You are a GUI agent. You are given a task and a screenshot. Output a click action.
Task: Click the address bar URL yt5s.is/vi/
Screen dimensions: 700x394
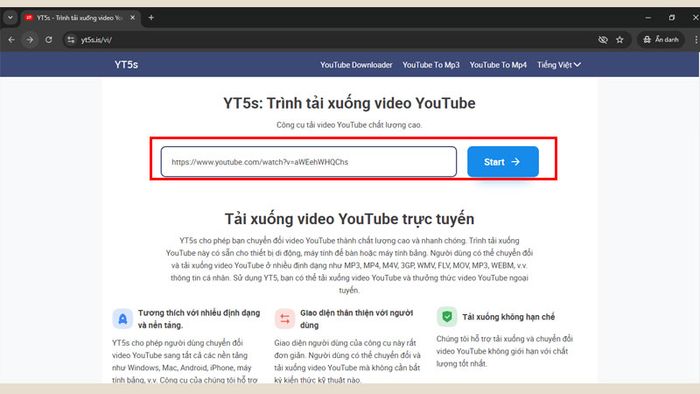[x=96, y=40]
